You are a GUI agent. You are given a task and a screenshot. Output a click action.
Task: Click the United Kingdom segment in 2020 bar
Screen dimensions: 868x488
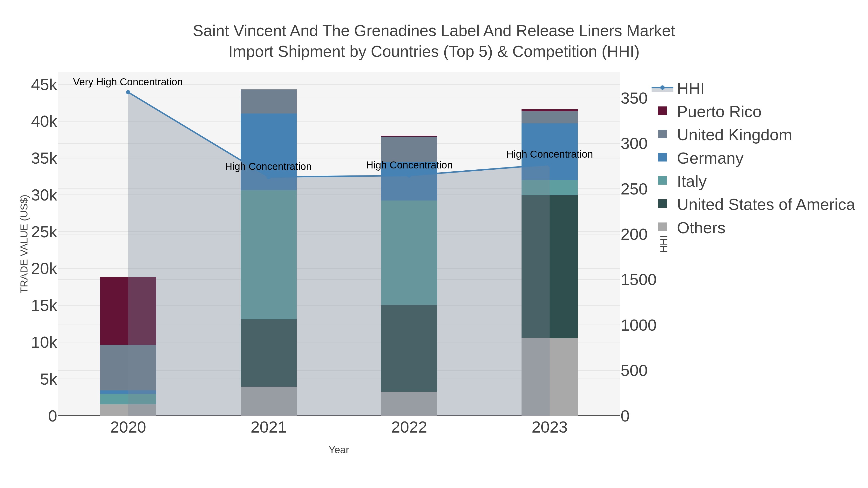pyautogui.click(x=128, y=368)
